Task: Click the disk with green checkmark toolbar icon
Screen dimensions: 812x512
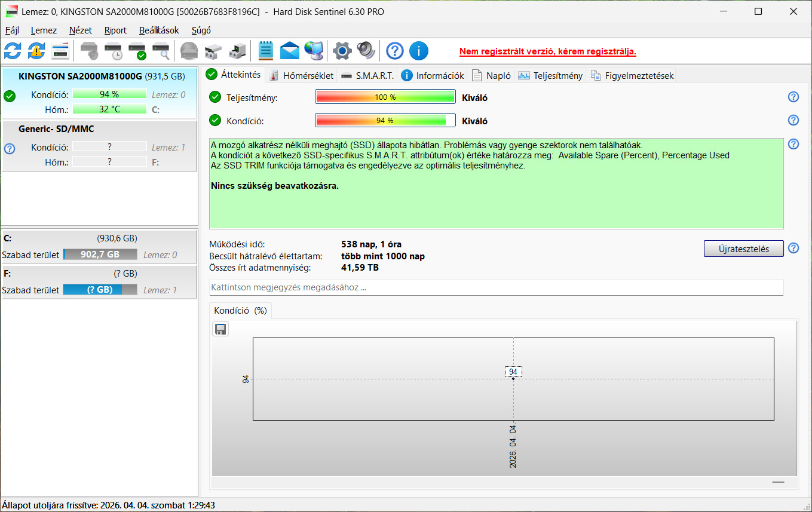Action: [x=137, y=51]
